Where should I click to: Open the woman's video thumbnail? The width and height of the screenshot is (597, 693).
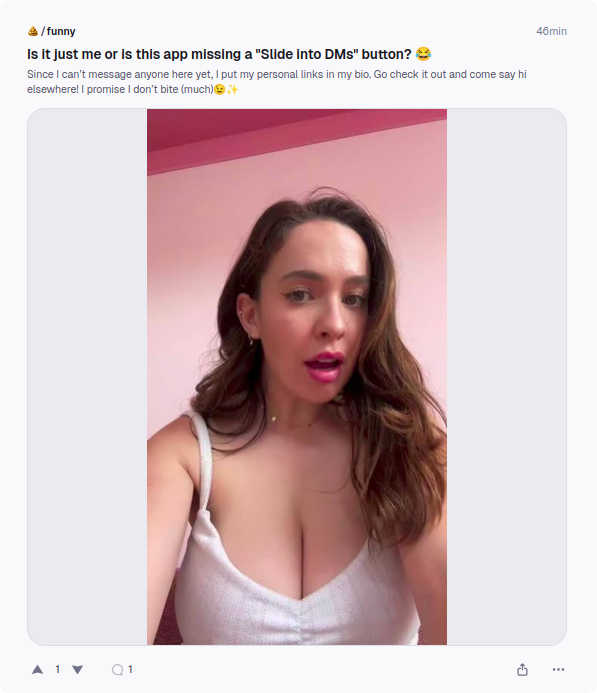click(x=297, y=377)
